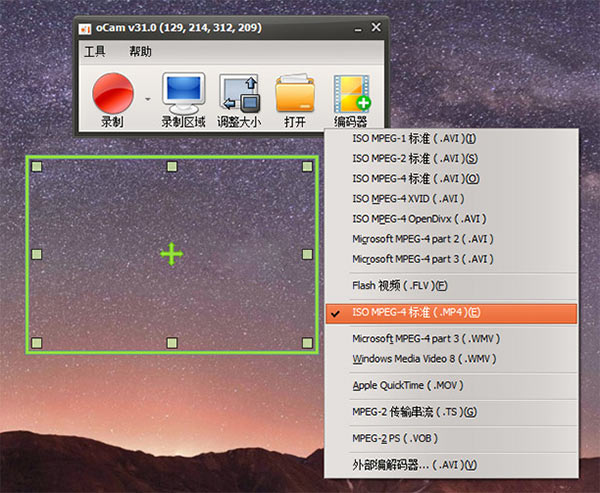Select MPEG-2 传输串流 (.TS) option
This screenshot has width=600, height=493.
click(452, 412)
